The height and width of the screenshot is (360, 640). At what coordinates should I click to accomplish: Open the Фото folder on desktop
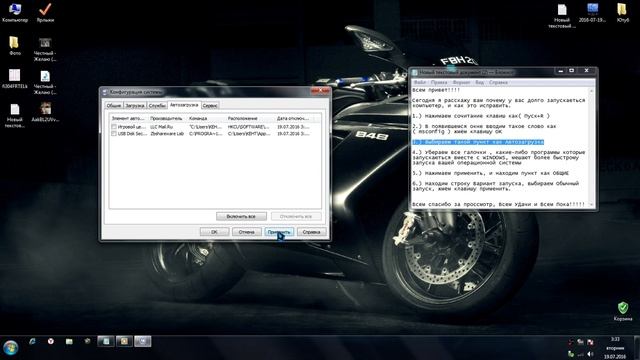pos(15,45)
